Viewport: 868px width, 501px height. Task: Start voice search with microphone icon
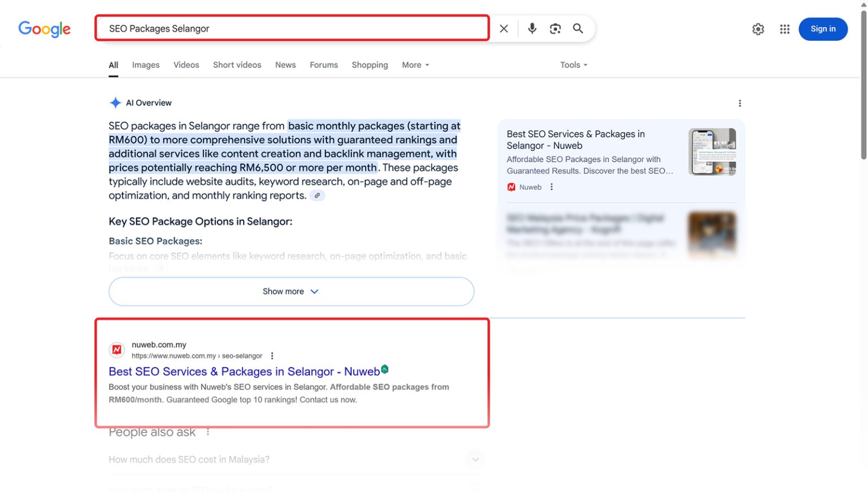532,29
